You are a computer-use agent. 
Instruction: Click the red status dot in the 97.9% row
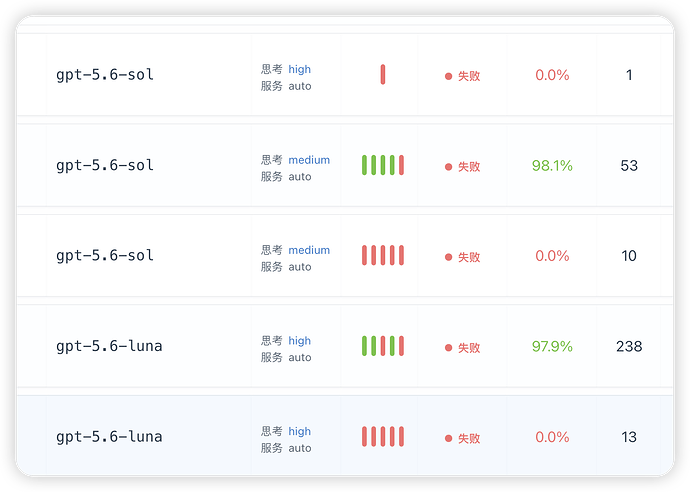coord(448,348)
